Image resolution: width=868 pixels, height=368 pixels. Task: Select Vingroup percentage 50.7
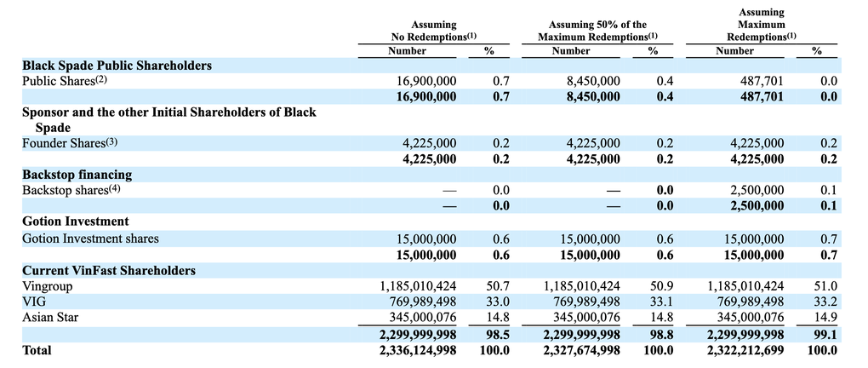498,286
